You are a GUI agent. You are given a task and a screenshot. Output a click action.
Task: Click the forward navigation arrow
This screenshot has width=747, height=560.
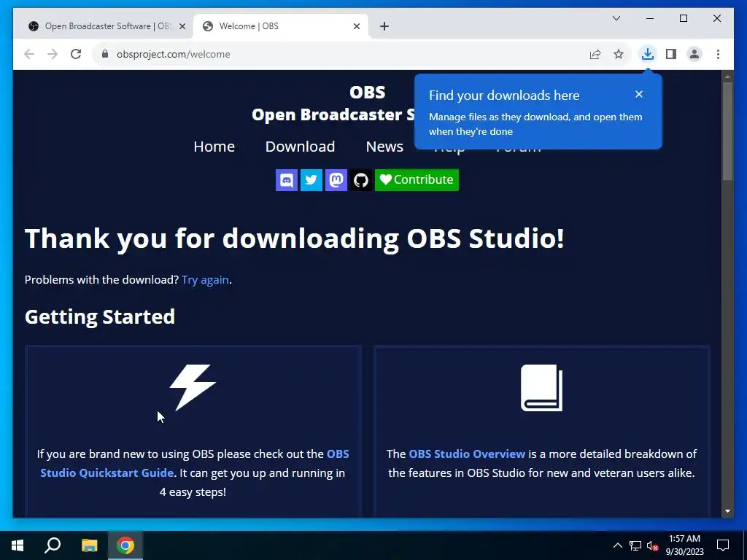pyautogui.click(x=53, y=54)
